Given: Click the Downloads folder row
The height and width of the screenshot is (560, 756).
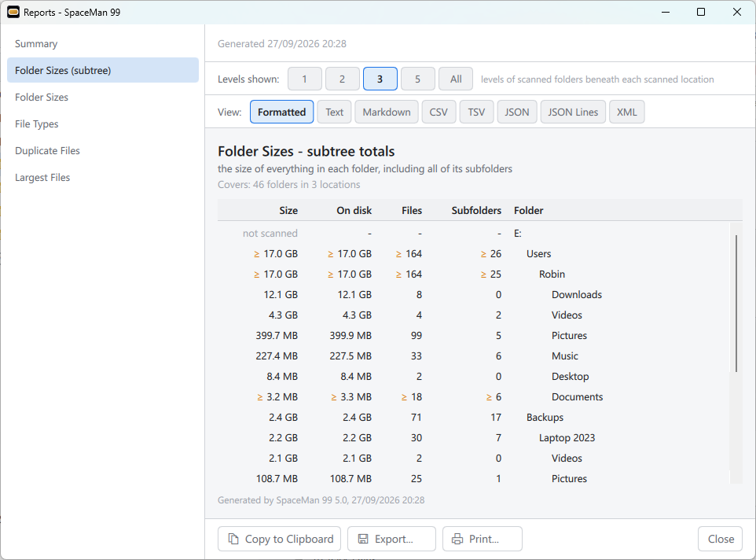Looking at the screenshot, I should 474,295.
